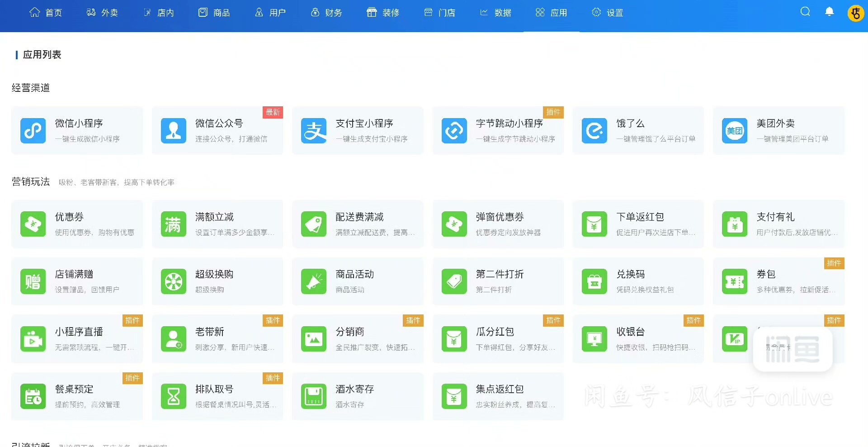The image size is (868, 447).
Task: Click the user avatar in top right
Action: tap(855, 13)
